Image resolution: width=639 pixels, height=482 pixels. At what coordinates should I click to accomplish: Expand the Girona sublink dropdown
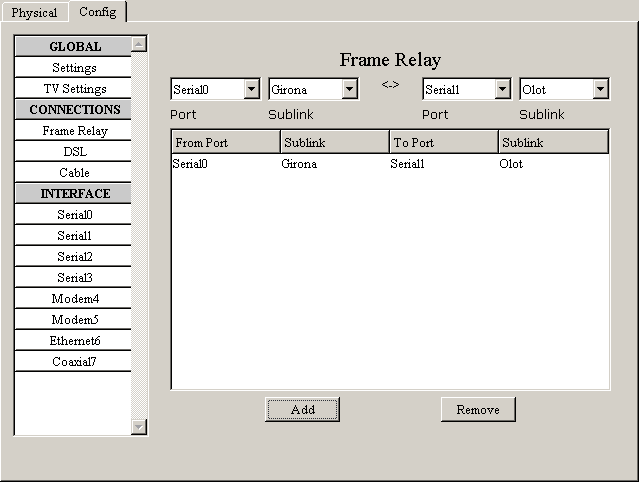(349, 90)
